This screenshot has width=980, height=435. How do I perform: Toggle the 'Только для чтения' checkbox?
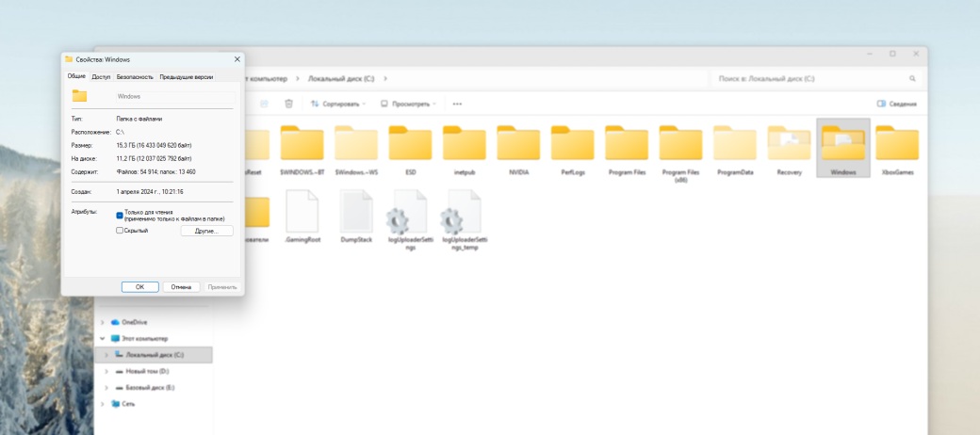(120, 215)
